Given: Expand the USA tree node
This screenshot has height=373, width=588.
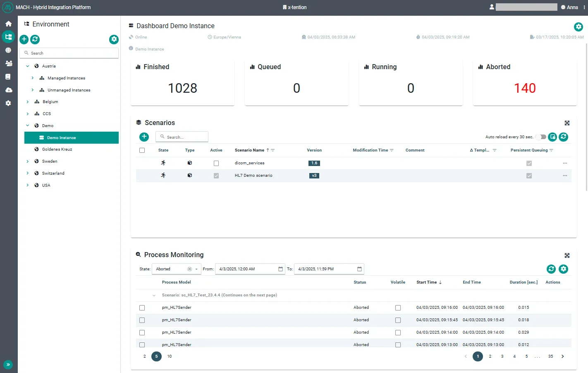Looking at the screenshot, I should pos(28,185).
